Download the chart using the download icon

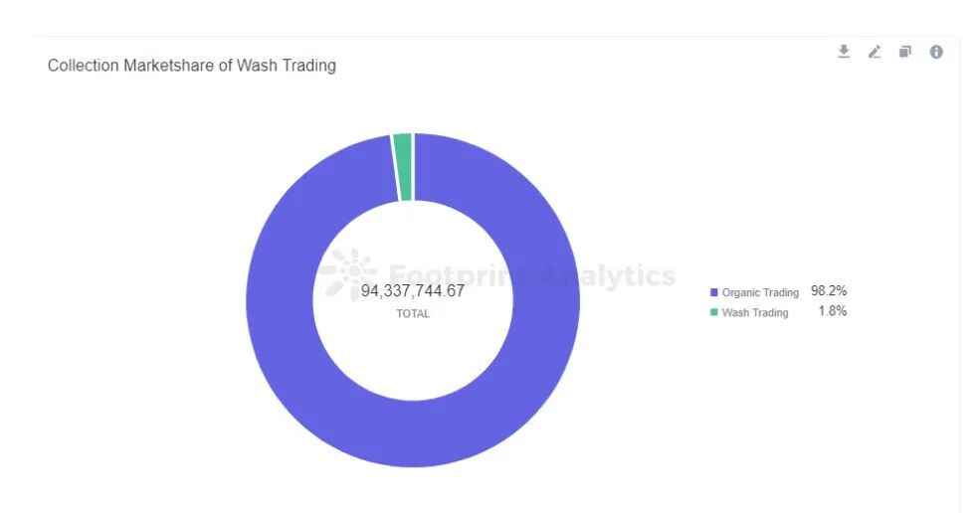tap(844, 52)
